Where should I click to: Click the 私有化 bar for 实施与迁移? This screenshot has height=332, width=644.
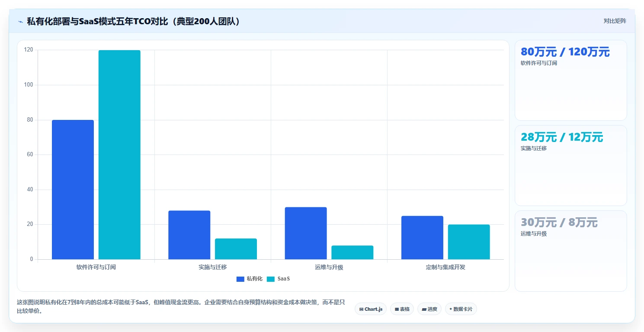click(189, 235)
